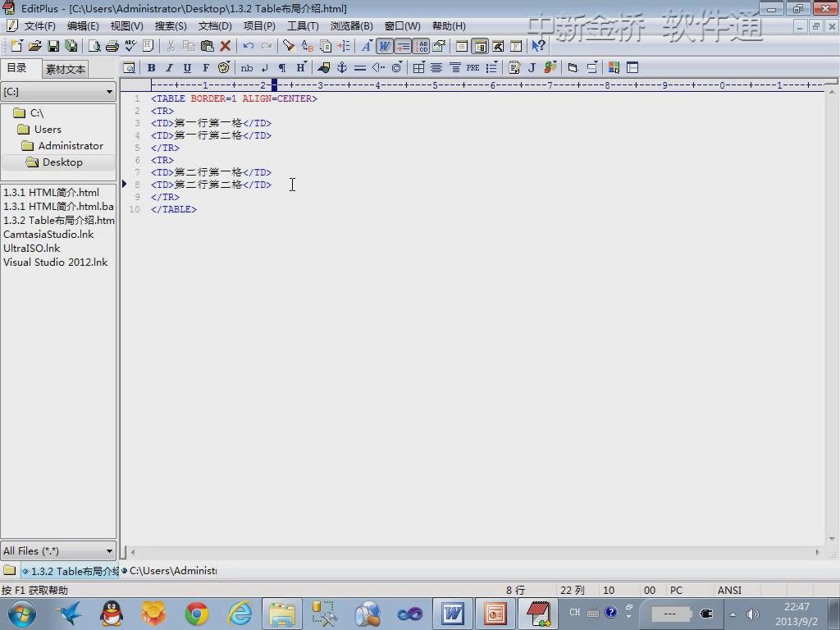
Task: Select CamtasiaStudio.lnk file
Action: pyautogui.click(x=48, y=234)
